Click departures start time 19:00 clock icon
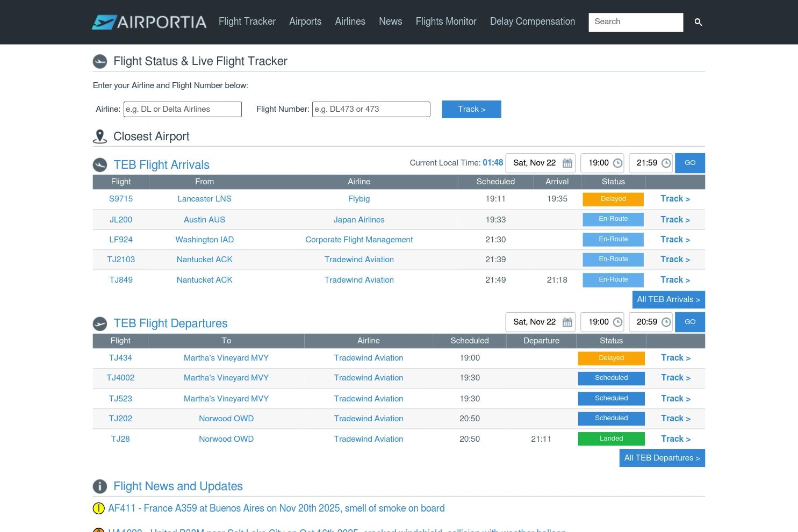The image size is (798, 532). point(617,322)
